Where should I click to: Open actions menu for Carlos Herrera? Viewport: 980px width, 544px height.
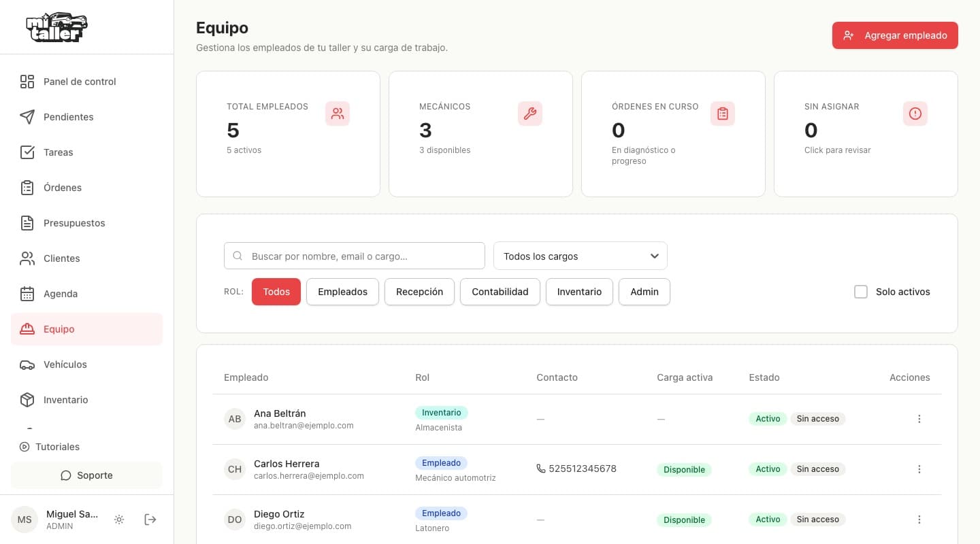[x=919, y=469]
